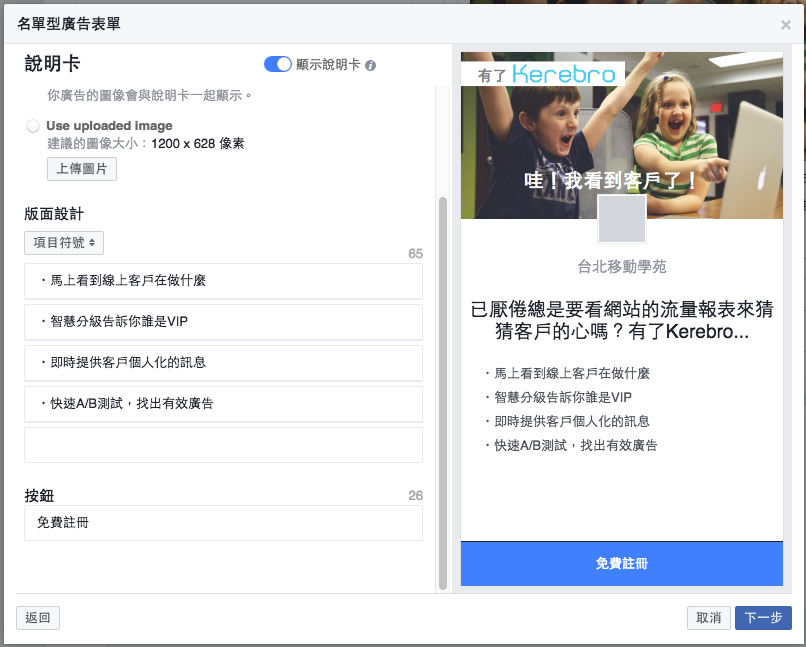The width and height of the screenshot is (806, 647).
Task: Open the 項目符號 layout dropdown
Action: coord(64,243)
